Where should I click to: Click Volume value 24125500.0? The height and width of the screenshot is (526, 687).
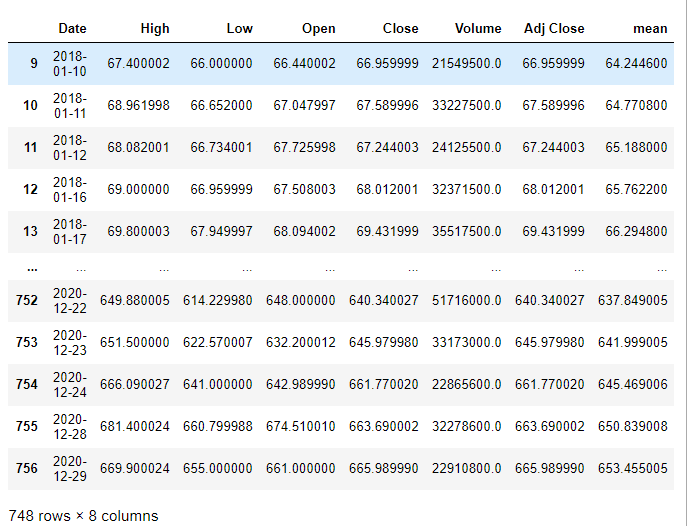pyautogui.click(x=467, y=148)
